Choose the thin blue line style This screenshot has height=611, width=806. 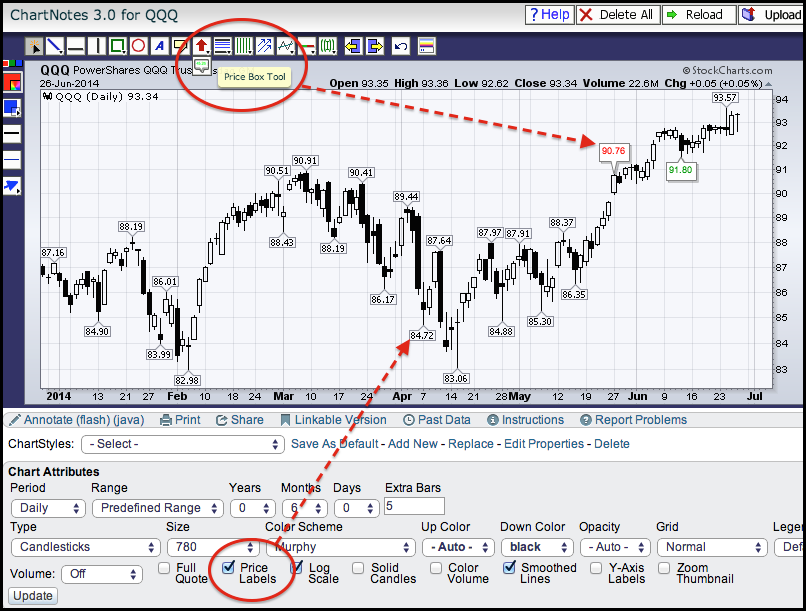point(12,159)
